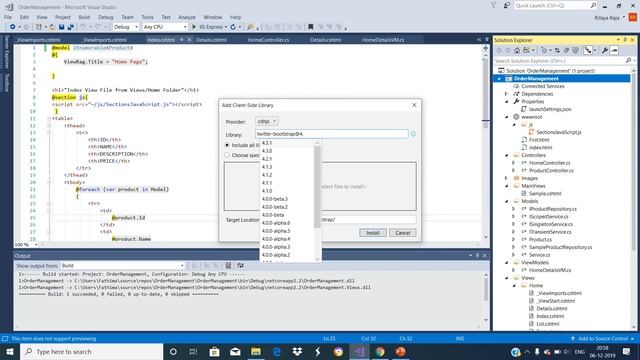Viewport: 640px width, 360px height.
Task: Open Properties wrench icon in Solution Explorer toolbar
Action: coord(604,51)
